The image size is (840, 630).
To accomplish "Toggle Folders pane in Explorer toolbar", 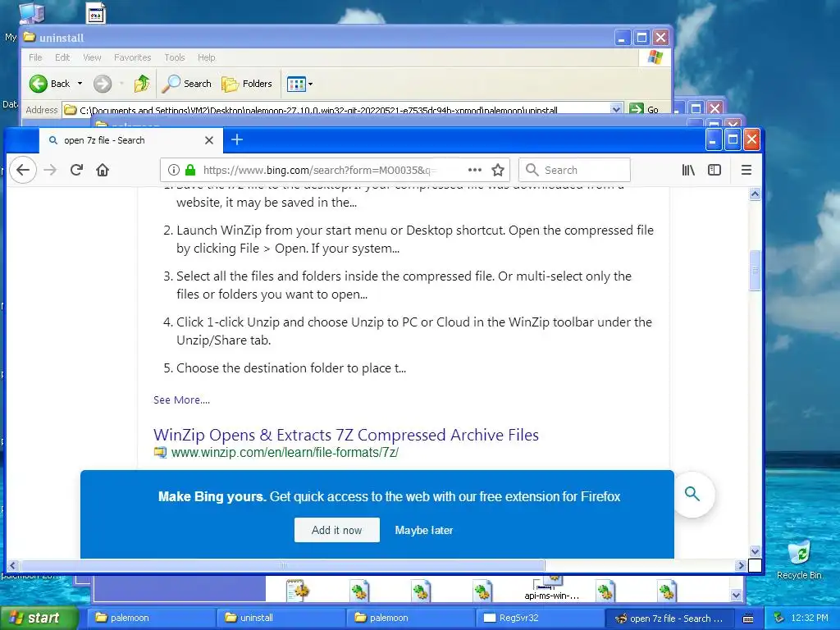I will 247,84.
